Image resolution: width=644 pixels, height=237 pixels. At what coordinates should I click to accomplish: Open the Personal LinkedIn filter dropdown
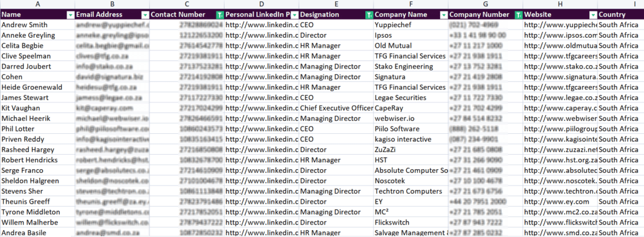click(294, 15)
